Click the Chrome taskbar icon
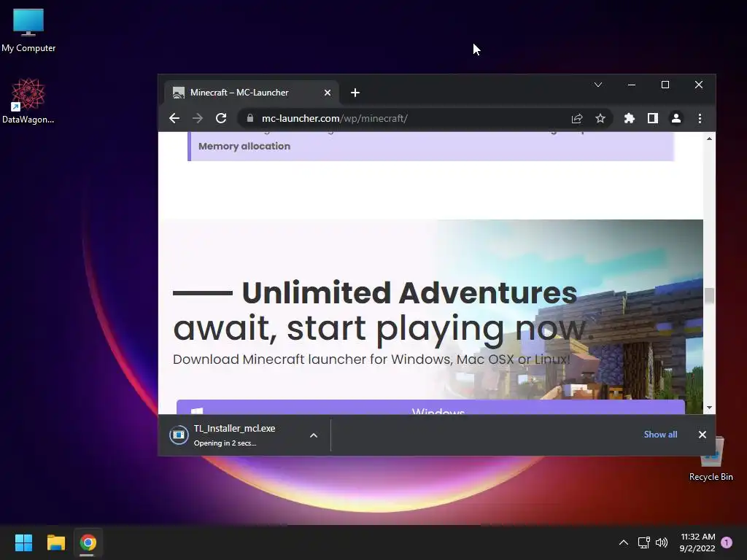The image size is (747, 560). (88, 542)
